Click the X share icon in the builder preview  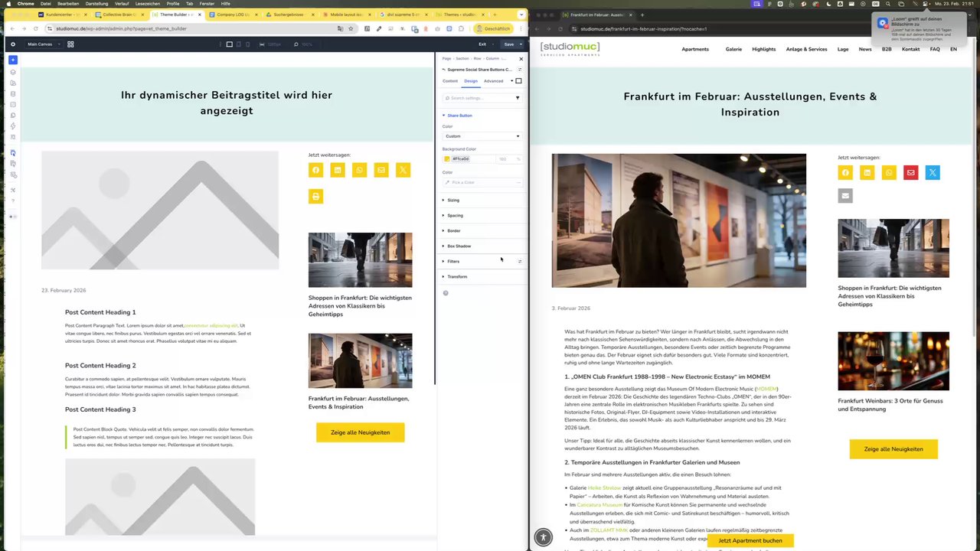pyautogui.click(x=403, y=171)
